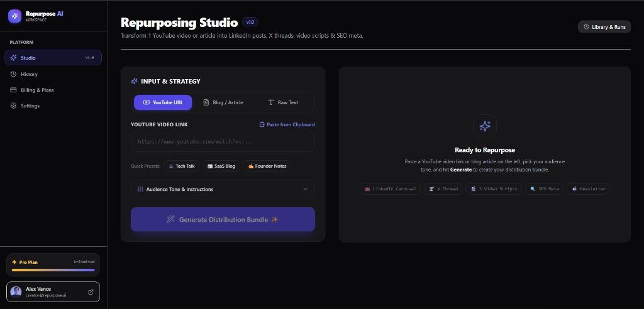Click the Billing card icon
Screen dimensions: 644x309
tap(13, 90)
